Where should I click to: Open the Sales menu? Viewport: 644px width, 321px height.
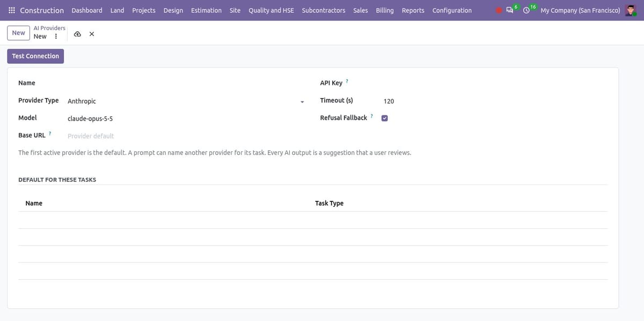[x=361, y=10]
